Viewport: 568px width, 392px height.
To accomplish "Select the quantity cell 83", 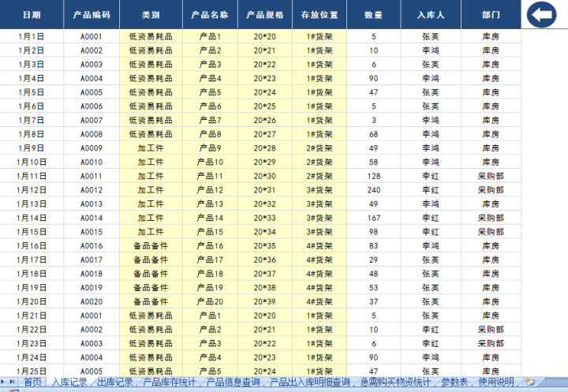I will pos(374,245).
